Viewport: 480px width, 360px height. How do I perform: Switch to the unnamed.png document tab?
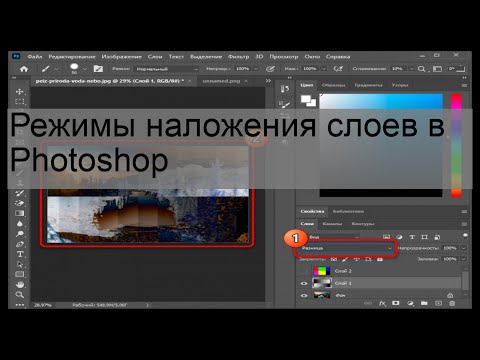click(221, 81)
